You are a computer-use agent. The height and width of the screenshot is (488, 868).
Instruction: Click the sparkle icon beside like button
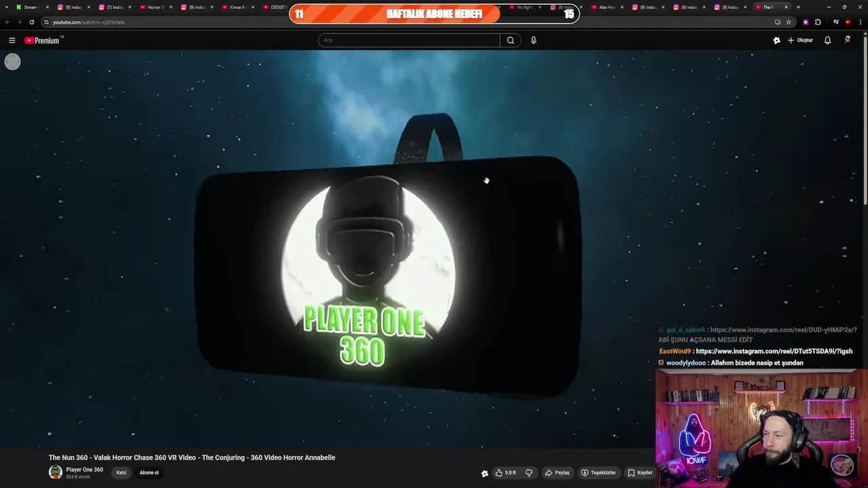click(x=484, y=473)
